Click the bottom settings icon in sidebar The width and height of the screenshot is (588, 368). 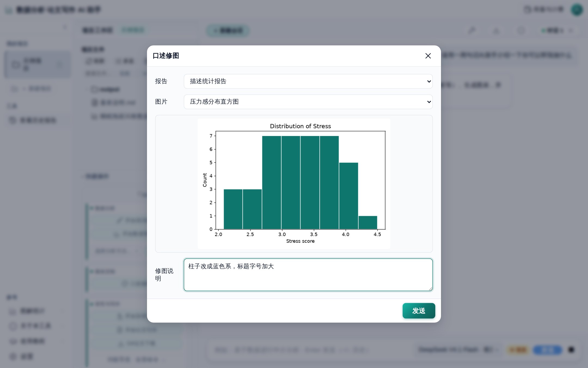13,356
